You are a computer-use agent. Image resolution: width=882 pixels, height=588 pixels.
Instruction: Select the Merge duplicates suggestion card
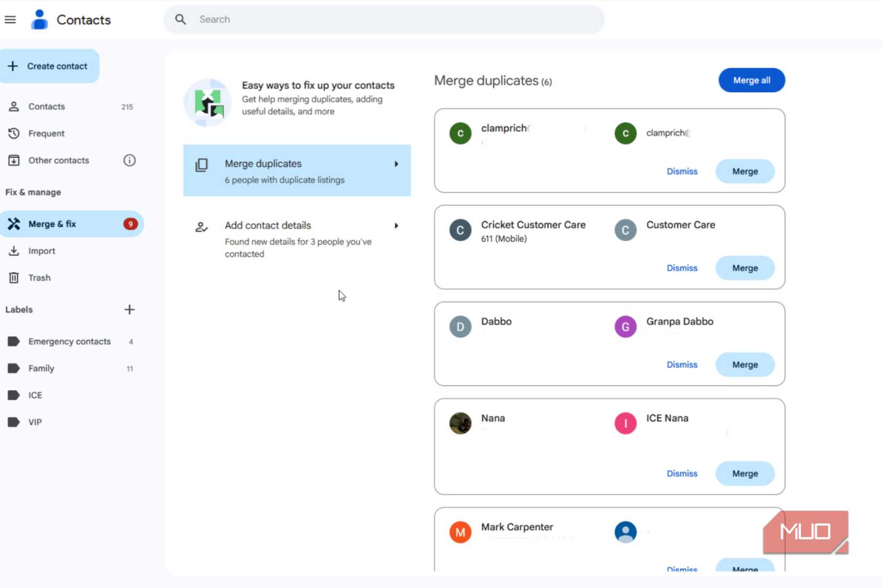tap(297, 171)
